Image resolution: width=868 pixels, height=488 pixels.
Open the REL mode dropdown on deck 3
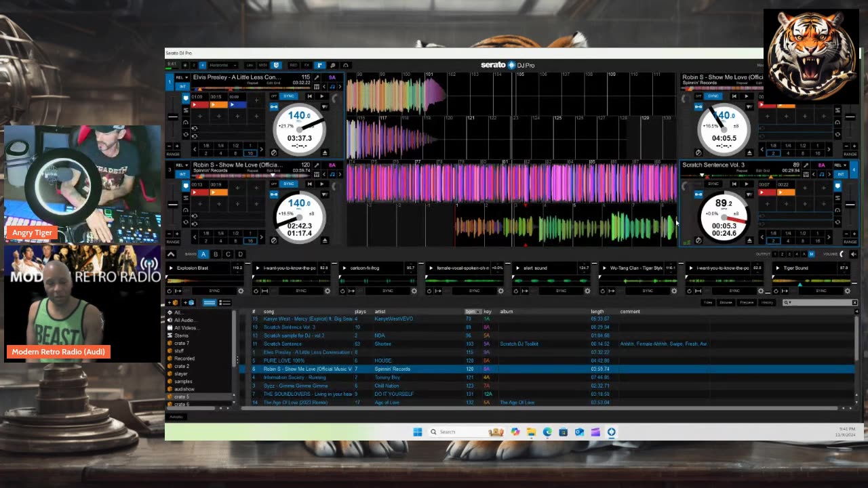182,165
